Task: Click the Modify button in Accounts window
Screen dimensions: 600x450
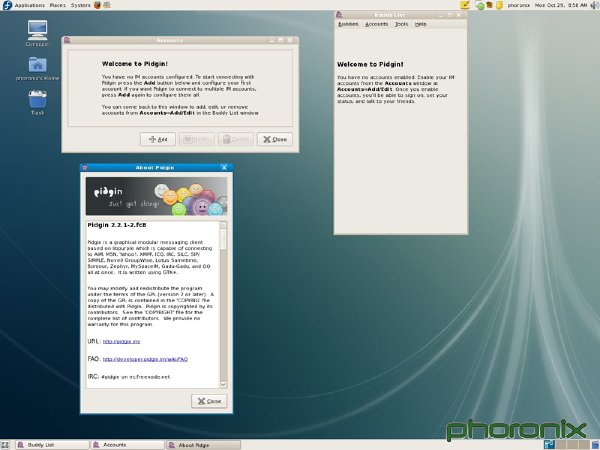Action: (x=197, y=139)
